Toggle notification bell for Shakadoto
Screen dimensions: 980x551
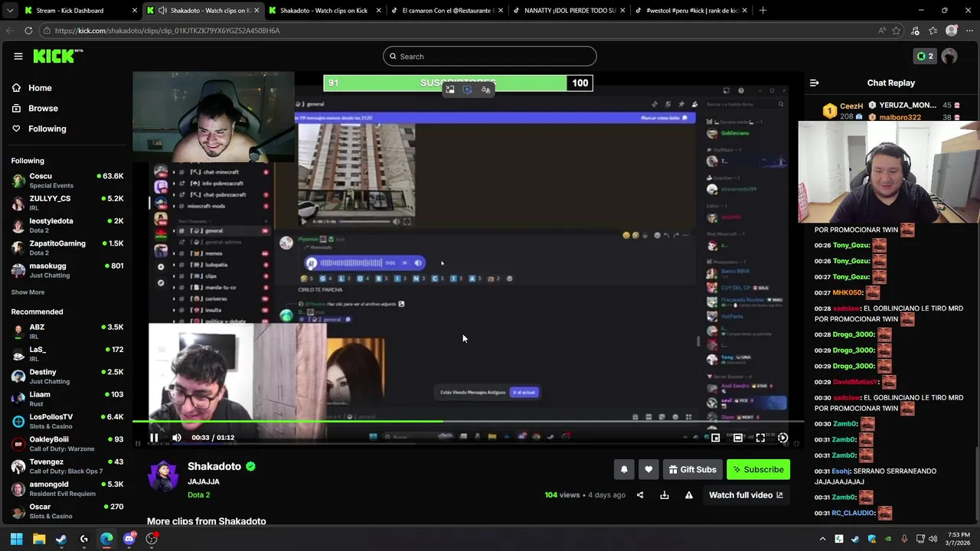tap(624, 469)
